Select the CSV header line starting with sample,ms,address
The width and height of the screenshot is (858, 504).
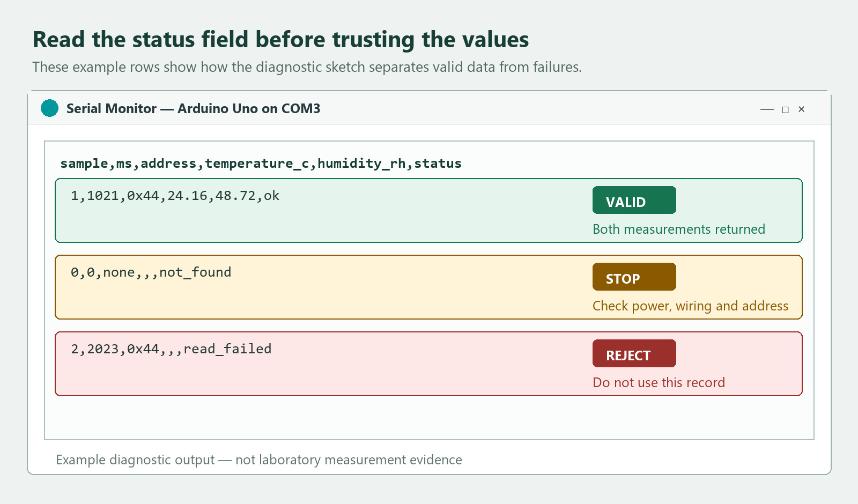(261, 164)
